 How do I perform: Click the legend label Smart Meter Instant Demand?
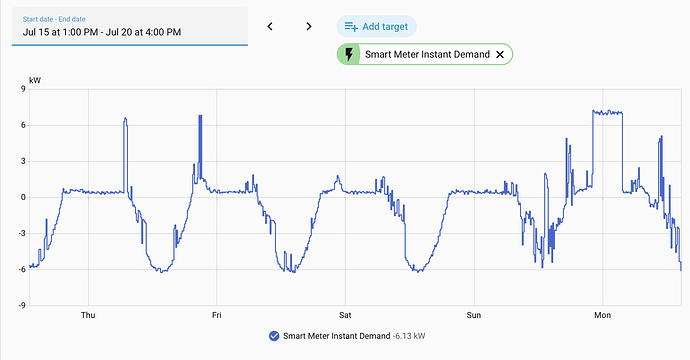point(337,336)
